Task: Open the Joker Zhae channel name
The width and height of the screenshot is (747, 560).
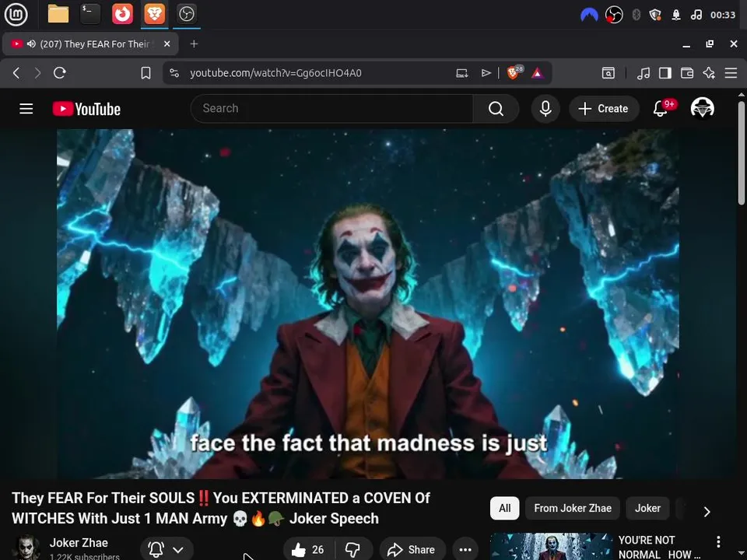Action: [x=79, y=543]
